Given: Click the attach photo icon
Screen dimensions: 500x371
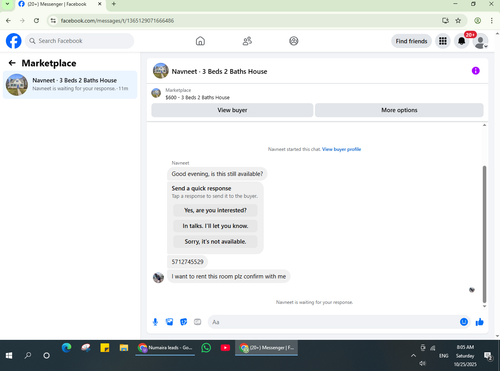Looking at the screenshot, I should click(x=169, y=322).
